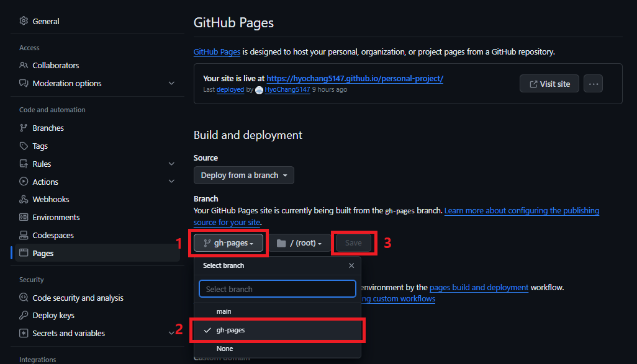The image size is (637, 364).
Task: Open Branches settings page
Action: (48, 128)
